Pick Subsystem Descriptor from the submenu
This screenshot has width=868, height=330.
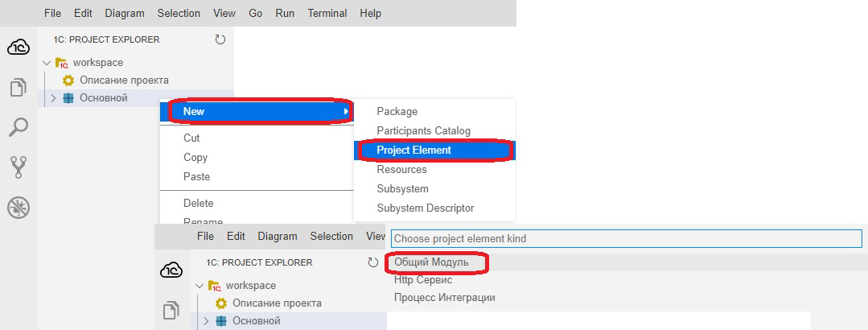click(425, 208)
